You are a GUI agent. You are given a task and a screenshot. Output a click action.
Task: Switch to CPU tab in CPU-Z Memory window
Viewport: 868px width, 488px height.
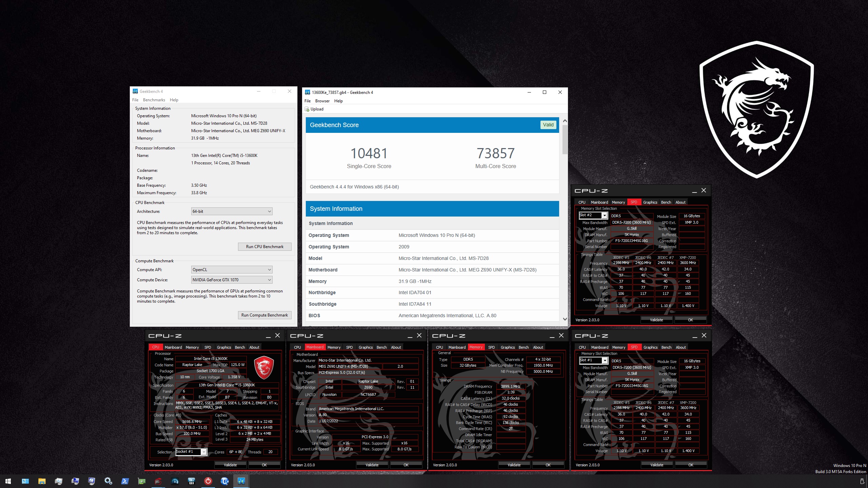click(x=439, y=347)
